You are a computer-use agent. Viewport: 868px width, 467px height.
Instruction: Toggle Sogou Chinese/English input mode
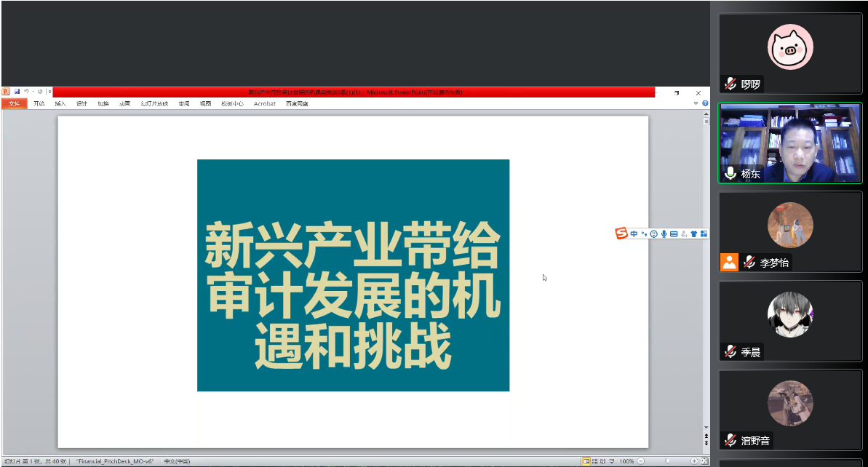634,233
